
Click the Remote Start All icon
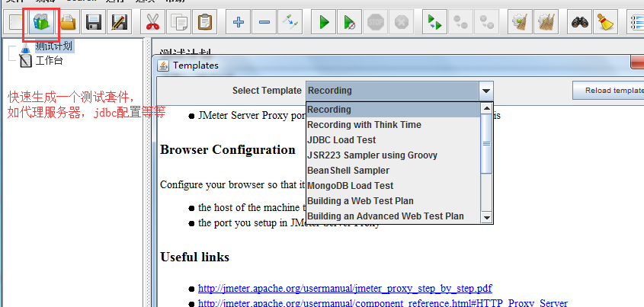click(434, 22)
